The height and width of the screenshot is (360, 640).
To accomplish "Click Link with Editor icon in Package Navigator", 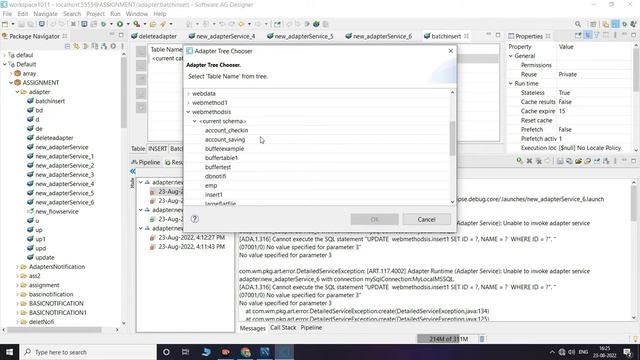I will point(76,46).
